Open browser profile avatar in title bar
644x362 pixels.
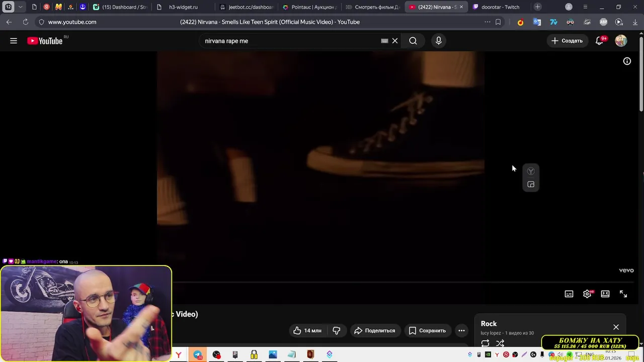tap(569, 7)
